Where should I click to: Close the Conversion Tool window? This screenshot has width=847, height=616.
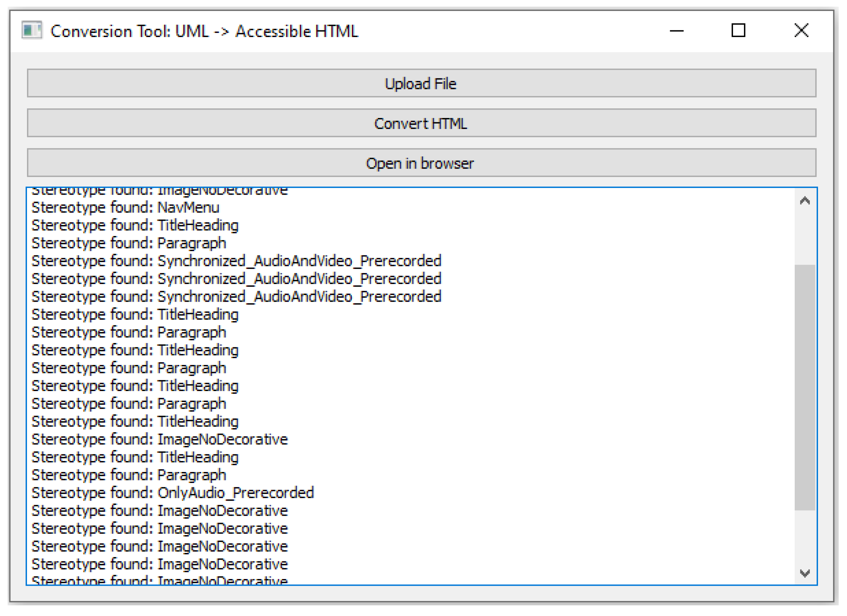coord(801,31)
